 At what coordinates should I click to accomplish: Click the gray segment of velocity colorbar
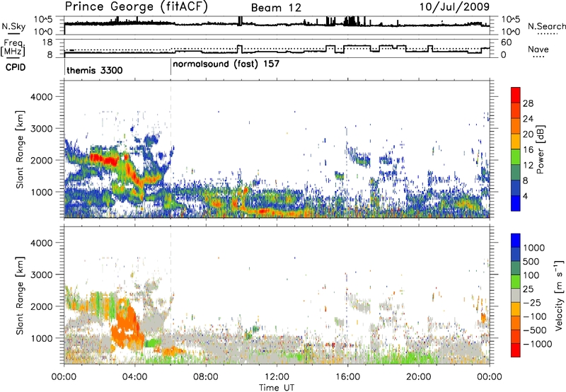[x=516, y=295]
